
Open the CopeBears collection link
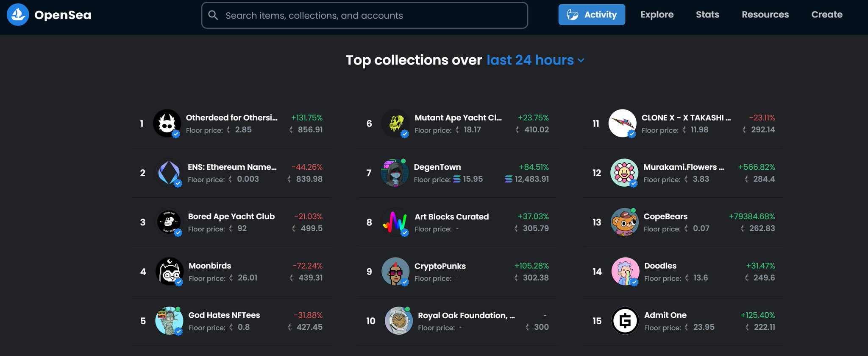pyautogui.click(x=665, y=216)
